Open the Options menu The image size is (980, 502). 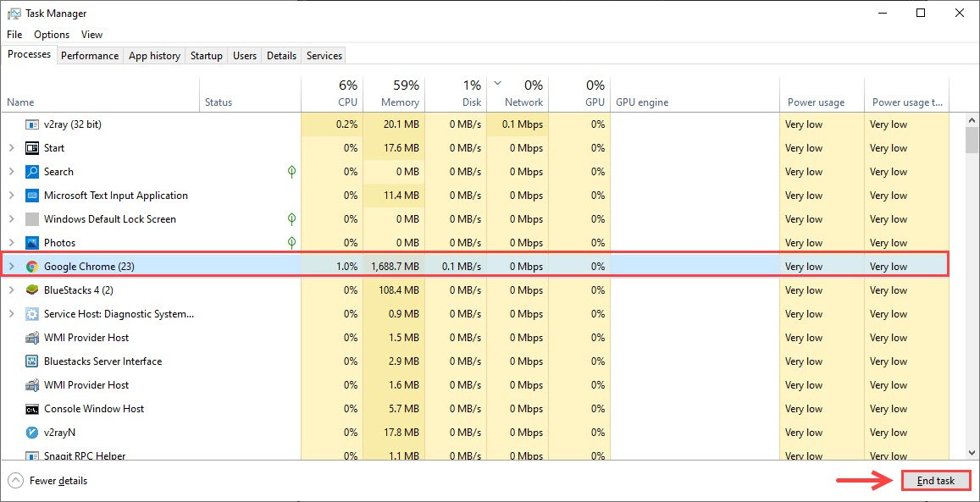pos(52,35)
